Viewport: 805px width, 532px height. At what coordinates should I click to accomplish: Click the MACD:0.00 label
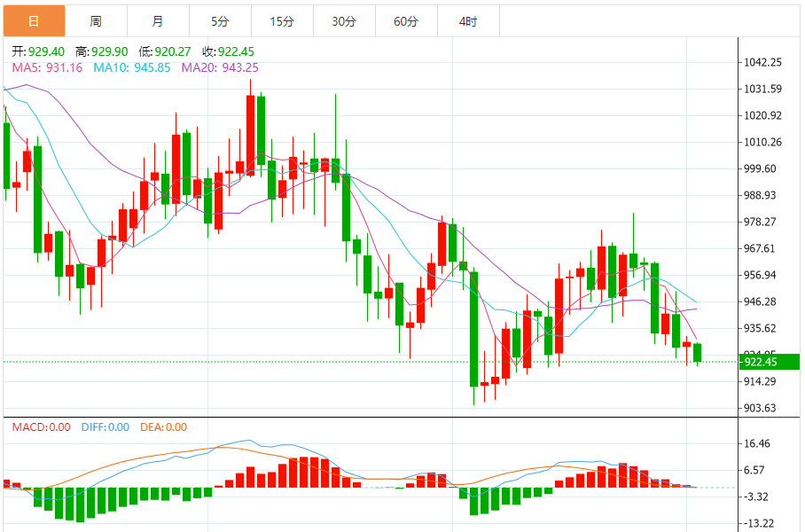coord(41,427)
